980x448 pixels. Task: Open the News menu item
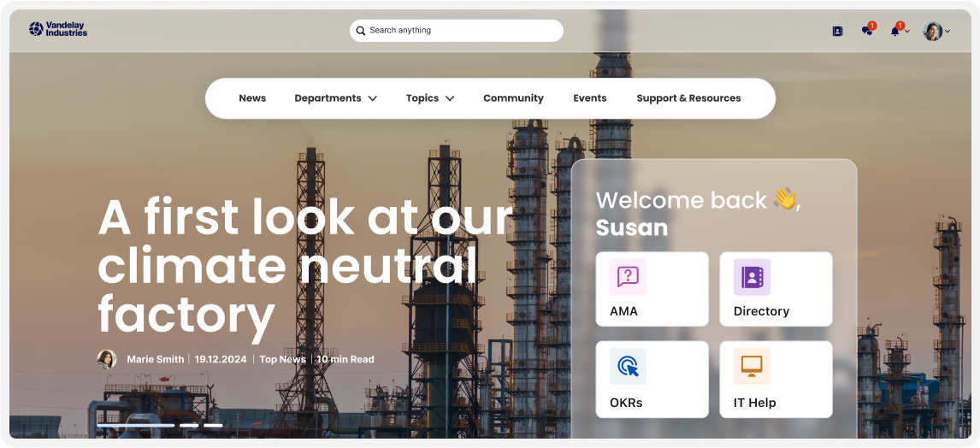coord(252,98)
